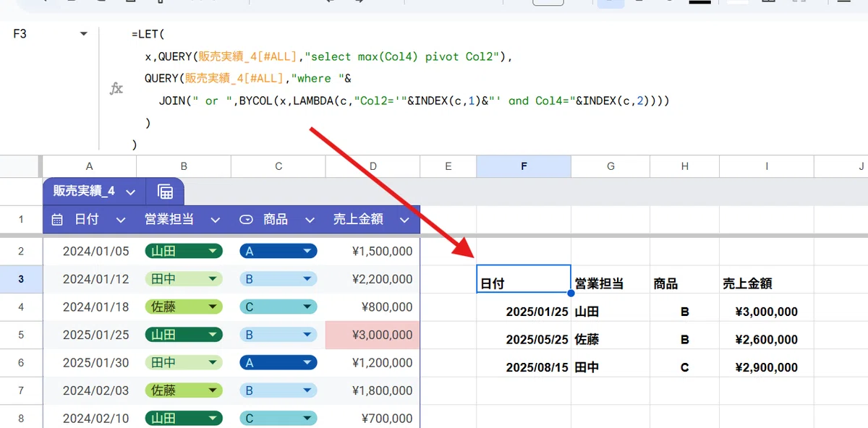Screen dimensions: 868x428
Task: Select column B header
Action: [x=184, y=166]
